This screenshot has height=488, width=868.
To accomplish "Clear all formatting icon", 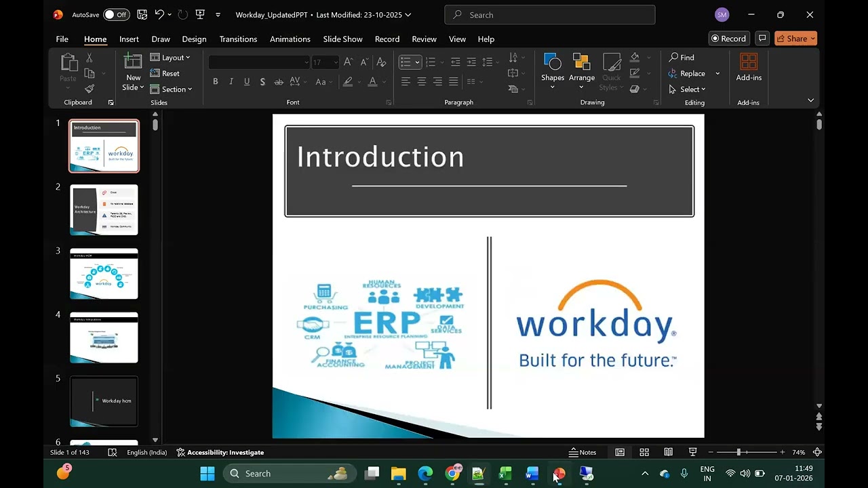I will (x=382, y=62).
